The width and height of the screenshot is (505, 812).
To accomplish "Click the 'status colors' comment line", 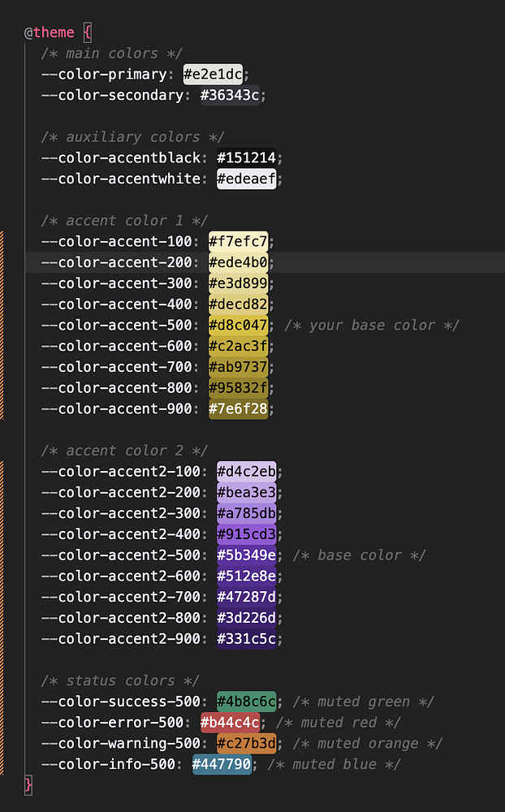I will (x=120, y=680).
